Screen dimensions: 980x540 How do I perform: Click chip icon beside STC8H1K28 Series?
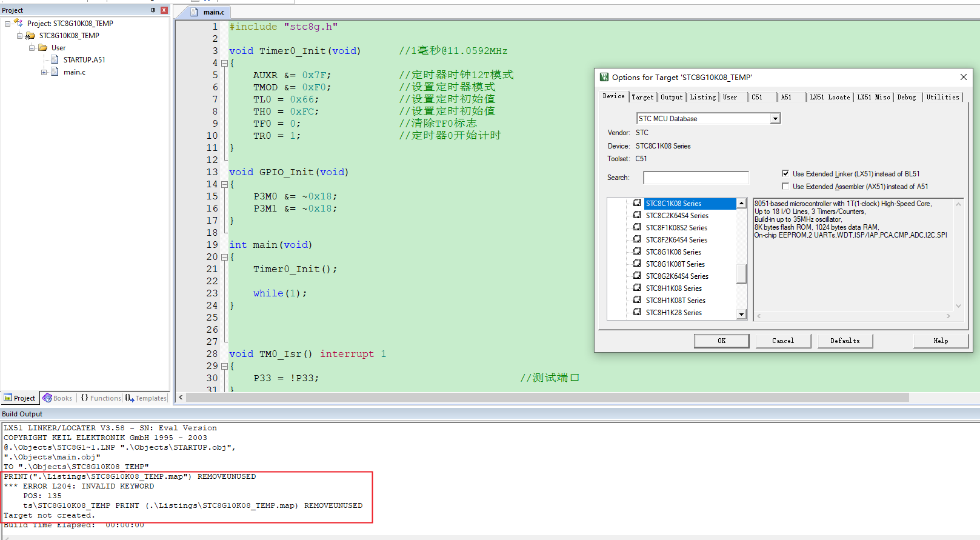[x=637, y=312]
